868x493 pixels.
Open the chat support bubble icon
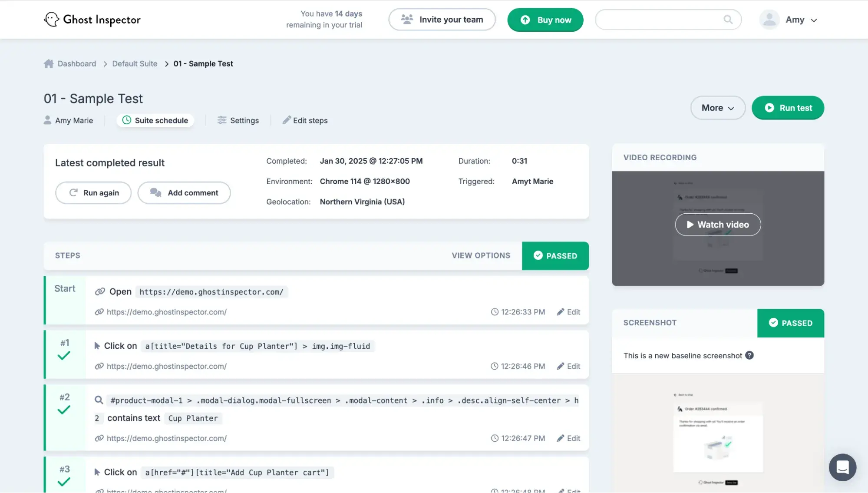pyautogui.click(x=842, y=467)
